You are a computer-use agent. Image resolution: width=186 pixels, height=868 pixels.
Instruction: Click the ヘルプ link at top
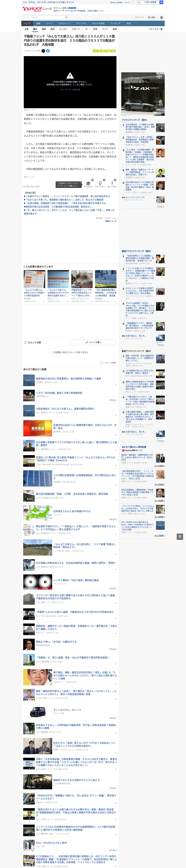pyautogui.click(x=127, y=2)
